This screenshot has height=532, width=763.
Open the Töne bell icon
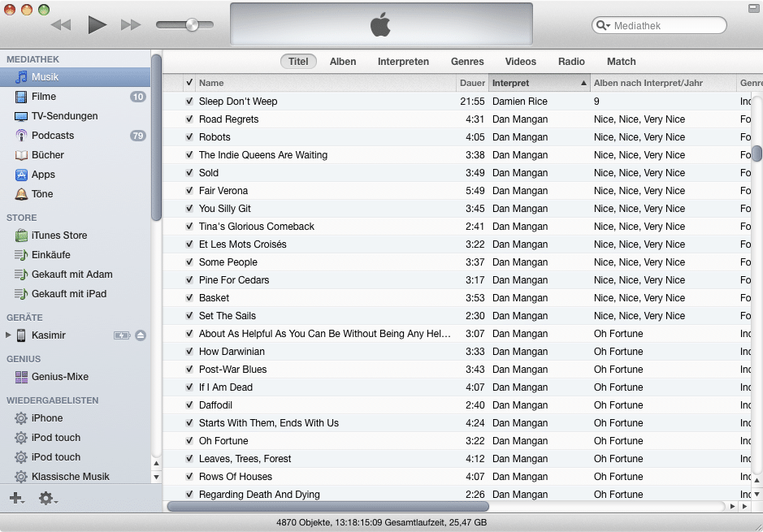pos(21,194)
